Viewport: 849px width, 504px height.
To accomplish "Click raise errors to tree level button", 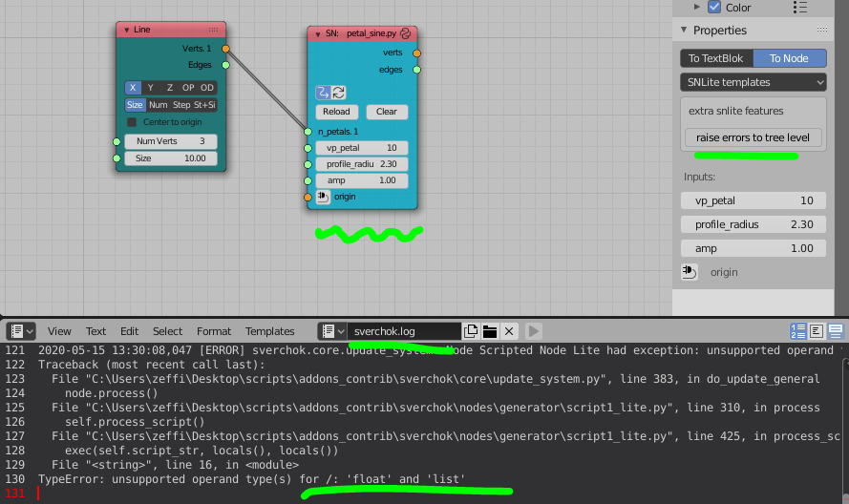I will (753, 137).
